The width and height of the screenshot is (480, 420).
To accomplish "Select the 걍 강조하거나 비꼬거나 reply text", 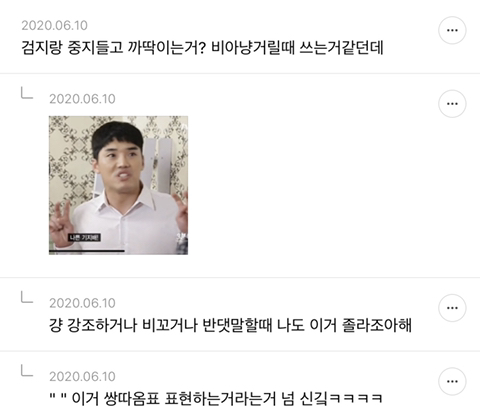I will pyautogui.click(x=230, y=325).
